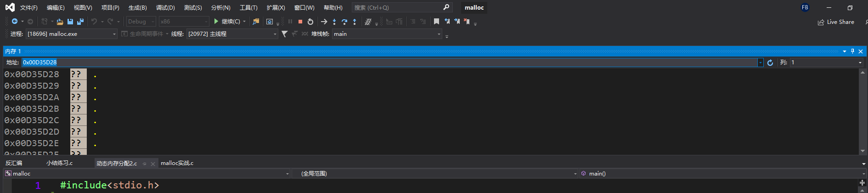Screen dimensions: 868x193
Task: Open the (全局范围) scope dropdown
Action: (434, 174)
